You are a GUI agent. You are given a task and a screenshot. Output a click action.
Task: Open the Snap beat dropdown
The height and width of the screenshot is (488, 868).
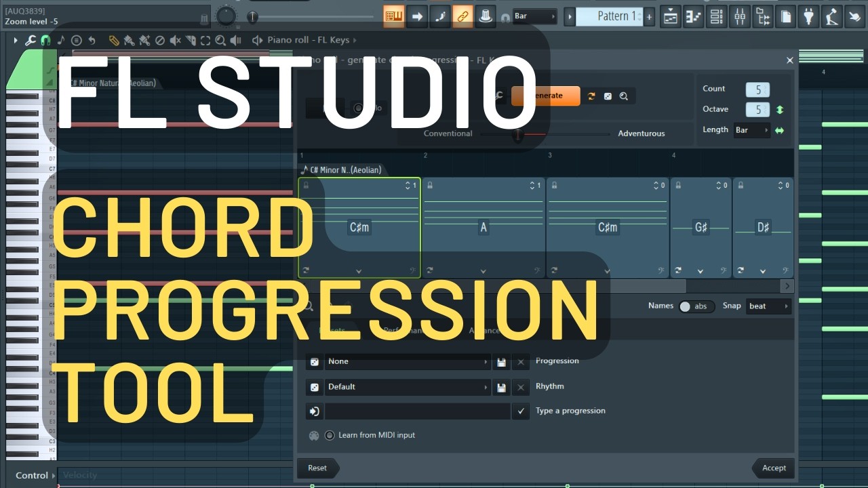pos(769,306)
